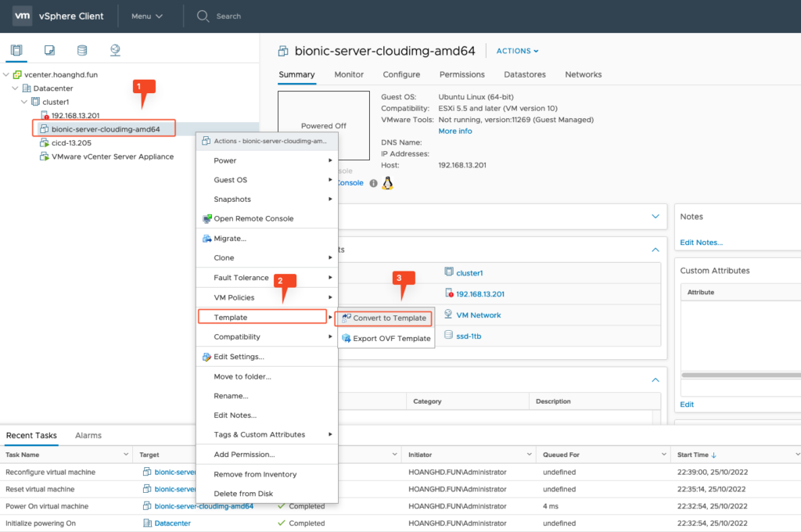
Task: Click the console info icon
Action: (x=373, y=184)
